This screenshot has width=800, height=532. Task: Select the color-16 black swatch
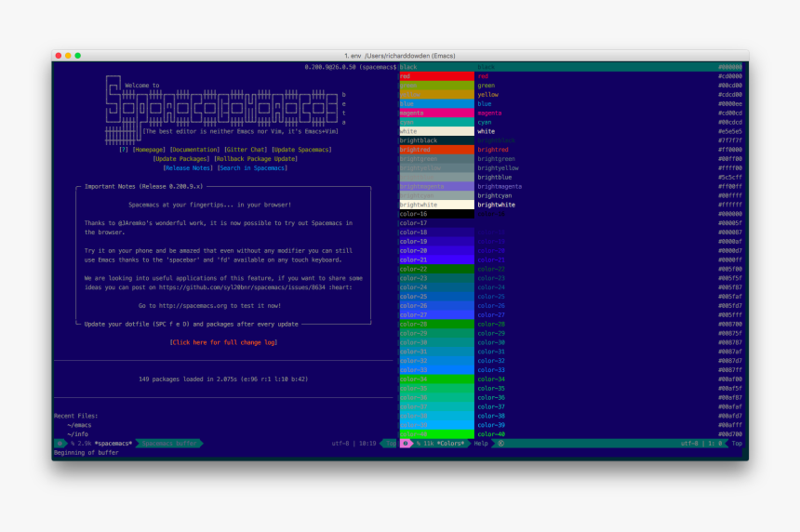point(436,214)
